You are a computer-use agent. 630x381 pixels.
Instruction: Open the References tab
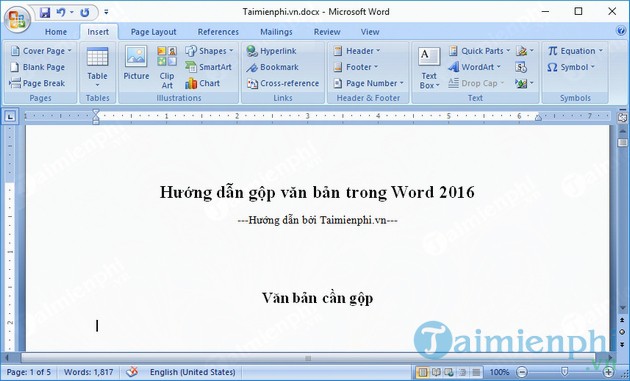click(218, 32)
